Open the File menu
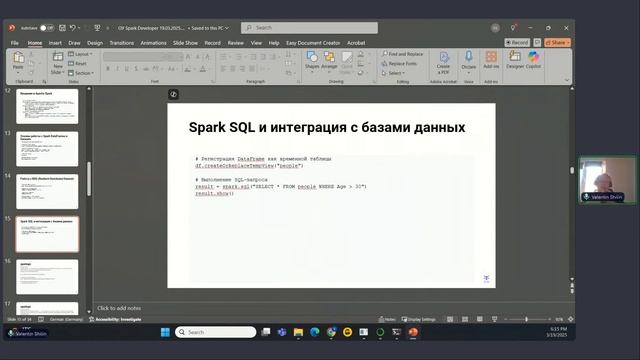Screen dimensions: 640x360 click(x=15, y=43)
